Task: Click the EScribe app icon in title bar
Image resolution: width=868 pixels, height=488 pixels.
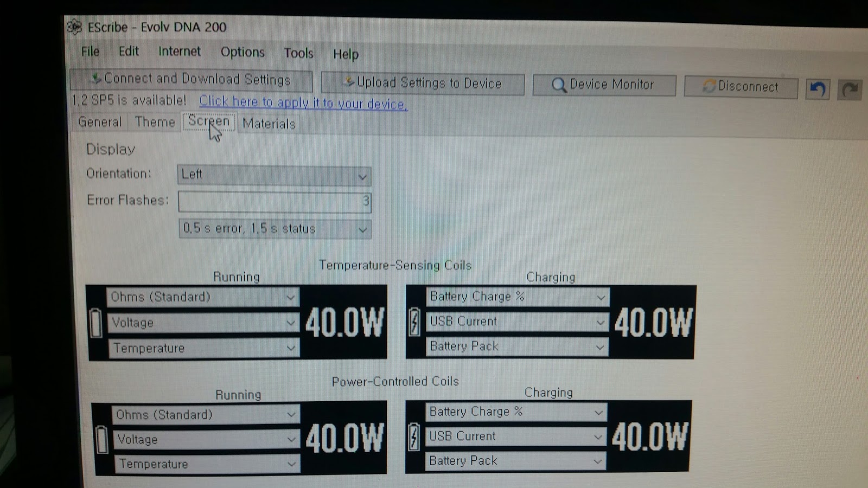Action: click(74, 26)
